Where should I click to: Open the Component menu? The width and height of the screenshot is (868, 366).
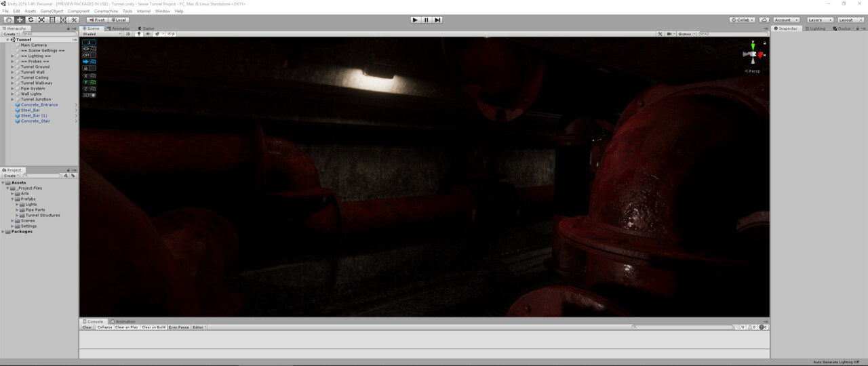pyautogui.click(x=79, y=11)
